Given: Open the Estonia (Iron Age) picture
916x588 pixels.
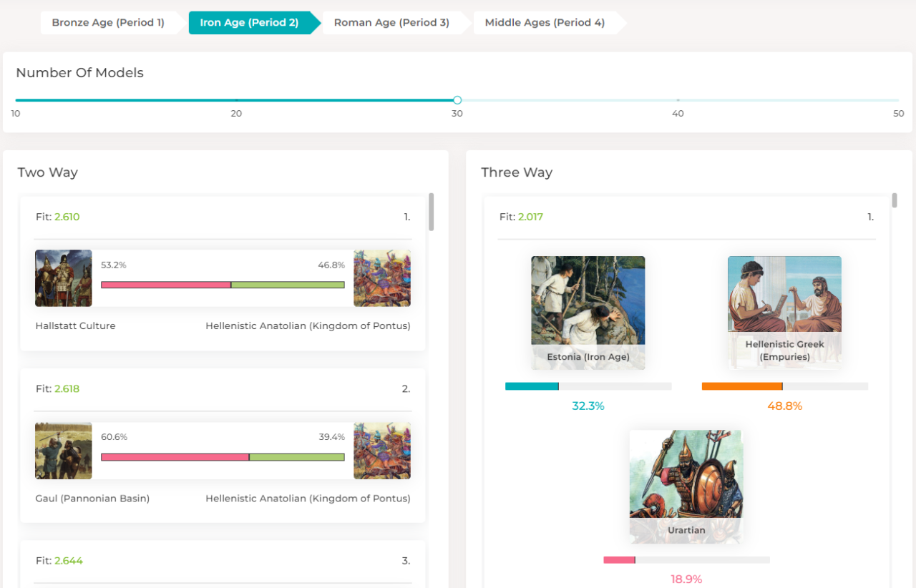Looking at the screenshot, I should pyautogui.click(x=588, y=313).
